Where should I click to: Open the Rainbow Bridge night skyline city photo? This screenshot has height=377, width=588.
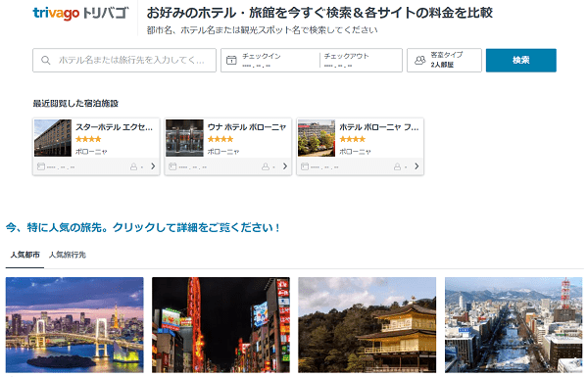pyautogui.click(x=74, y=324)
